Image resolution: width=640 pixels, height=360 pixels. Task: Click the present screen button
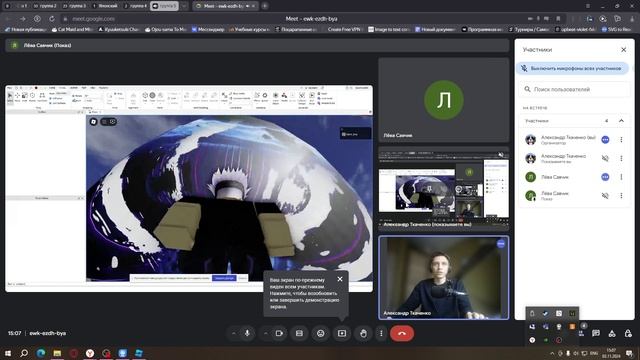(342, 333)
